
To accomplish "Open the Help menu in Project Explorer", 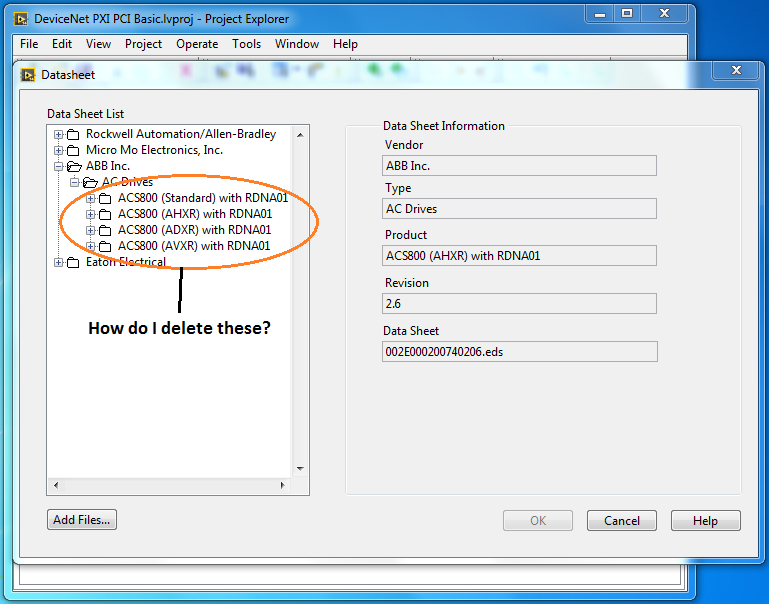I will (x=345, y=44).
